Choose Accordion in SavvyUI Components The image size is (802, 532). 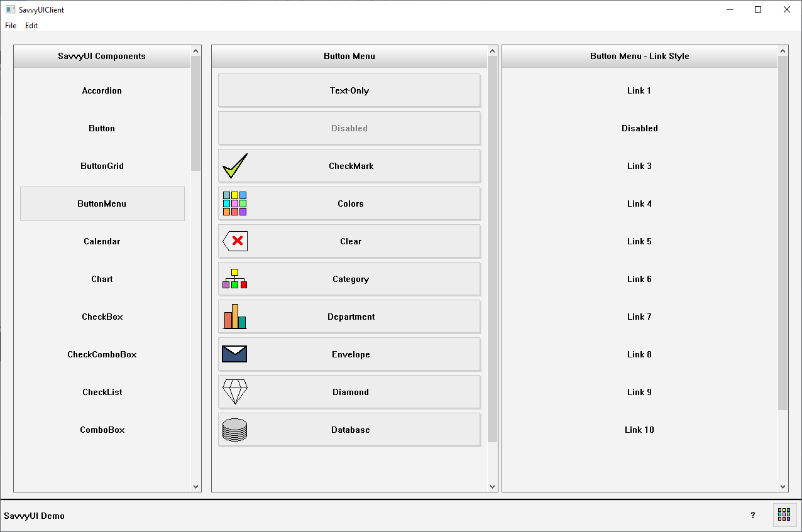point(102,90)
